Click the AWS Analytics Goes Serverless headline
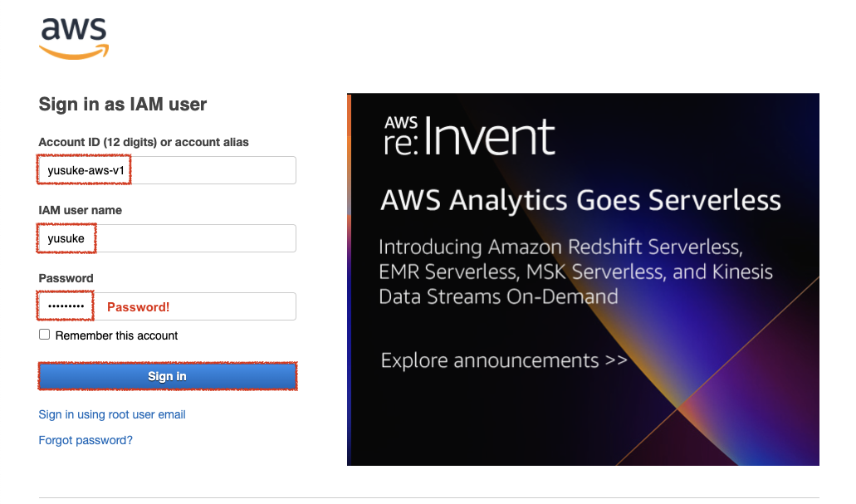This screenshot has width=856, height=504. point(580,200)
